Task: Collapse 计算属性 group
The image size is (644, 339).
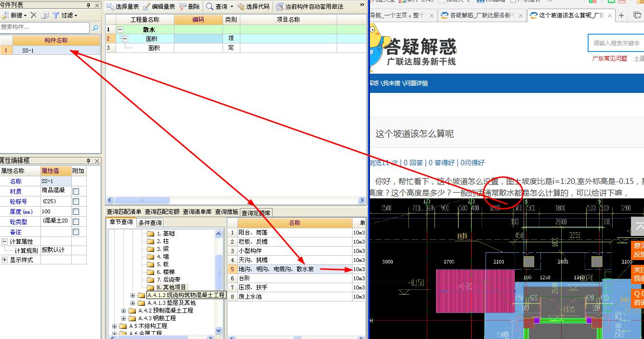Action: 4,242
